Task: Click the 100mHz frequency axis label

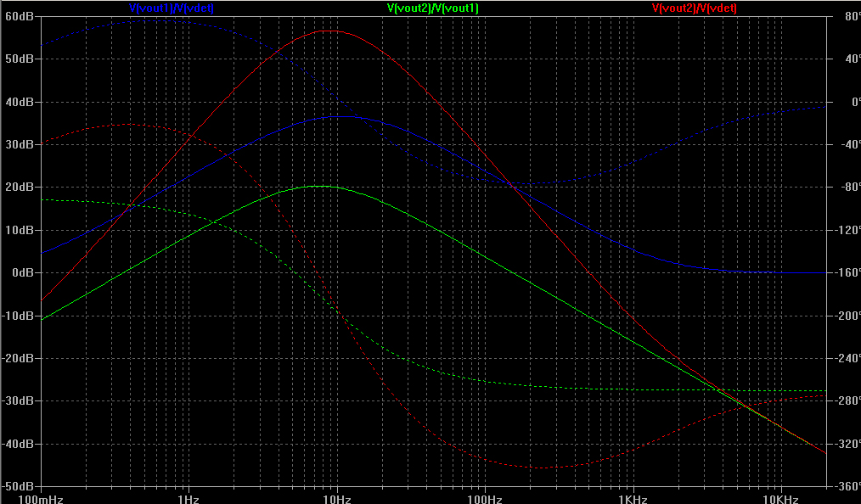Action: (x=42, y=499)
